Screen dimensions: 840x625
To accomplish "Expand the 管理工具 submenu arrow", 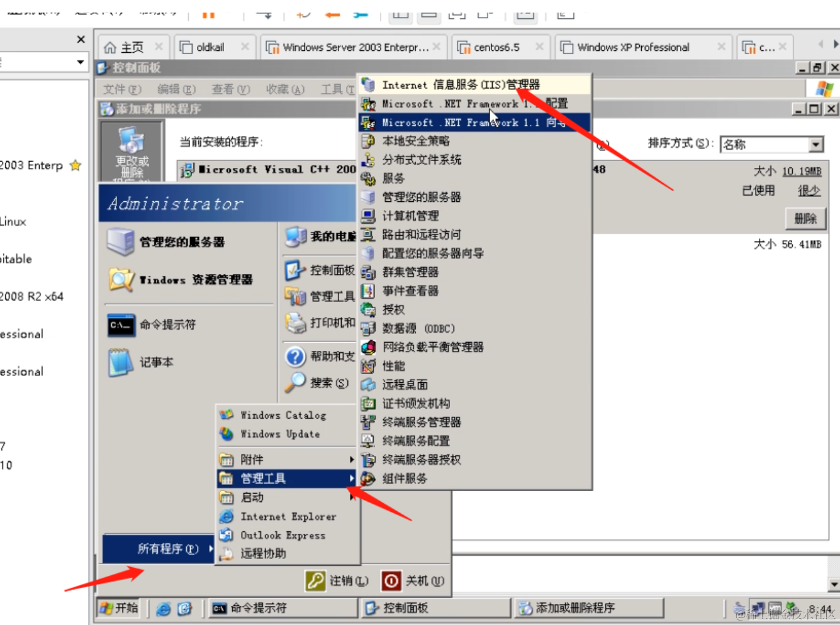I will [352, 478].
